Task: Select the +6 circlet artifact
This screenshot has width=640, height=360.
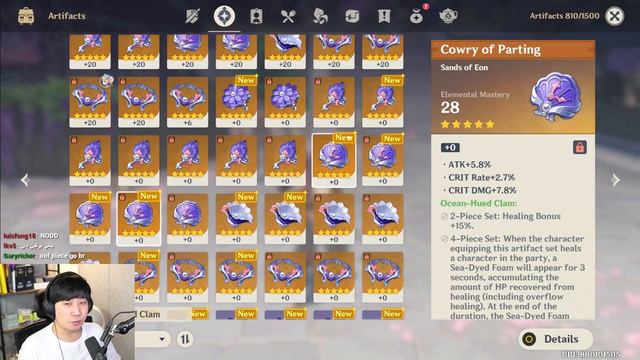Action: click(187, 102)
